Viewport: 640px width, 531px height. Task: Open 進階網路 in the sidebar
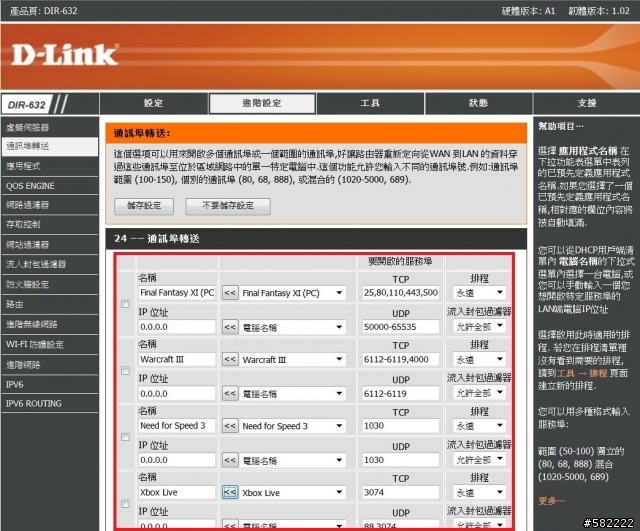[50, 364]
